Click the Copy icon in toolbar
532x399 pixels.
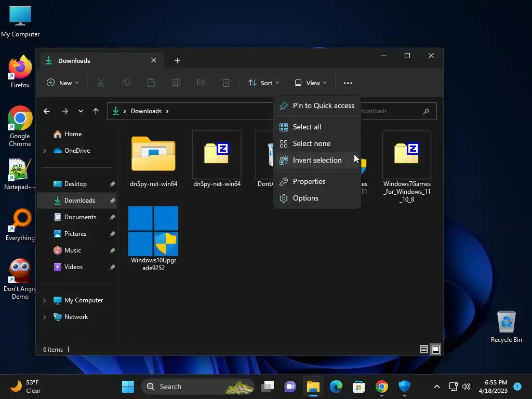coord(126,83)
